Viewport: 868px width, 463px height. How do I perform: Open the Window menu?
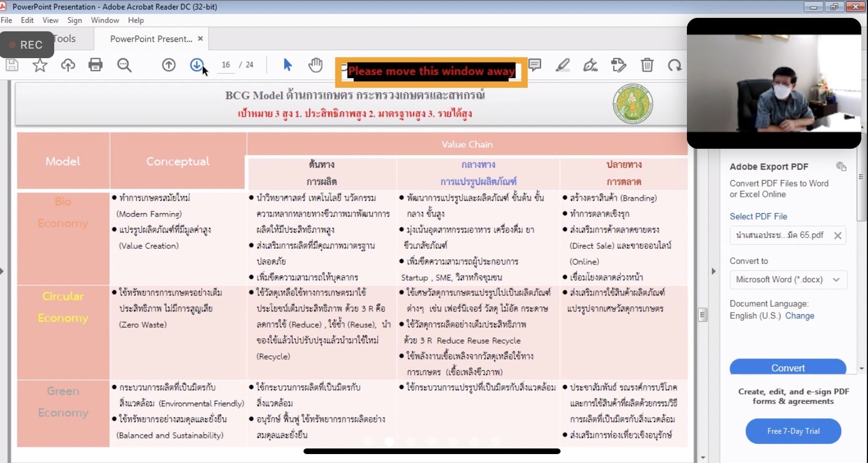coord(105,20)
